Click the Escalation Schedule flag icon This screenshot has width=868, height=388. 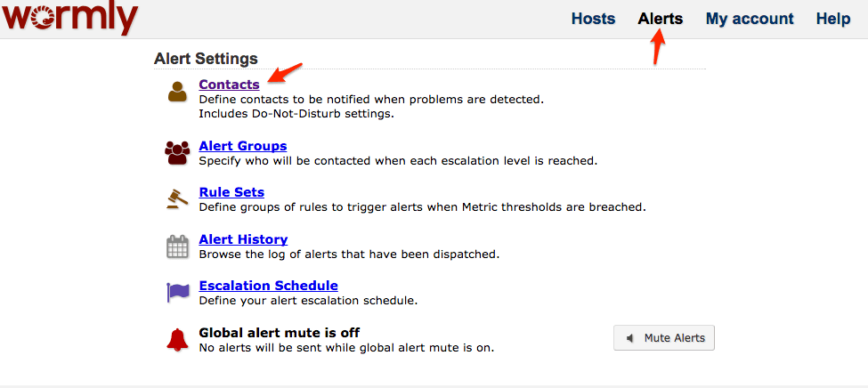click(178, 292)
